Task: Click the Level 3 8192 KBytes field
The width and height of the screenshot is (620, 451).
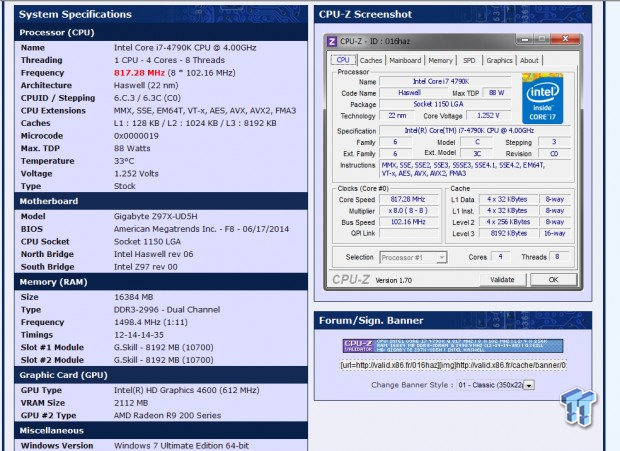Action: pyautogui.click(x=509, y=233)
